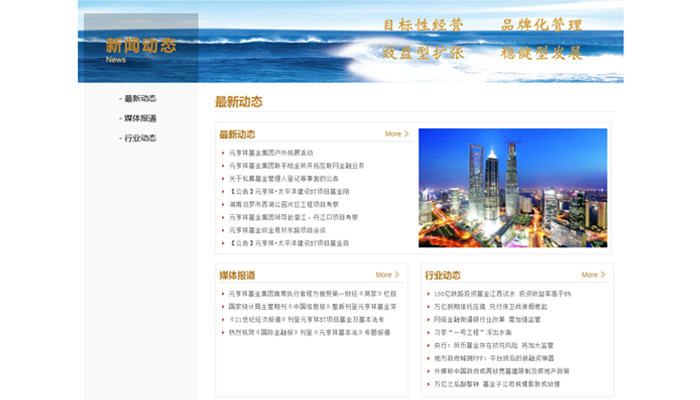Open the 元亨祥基金集团户外拓展活动 article

pos(271,153)
